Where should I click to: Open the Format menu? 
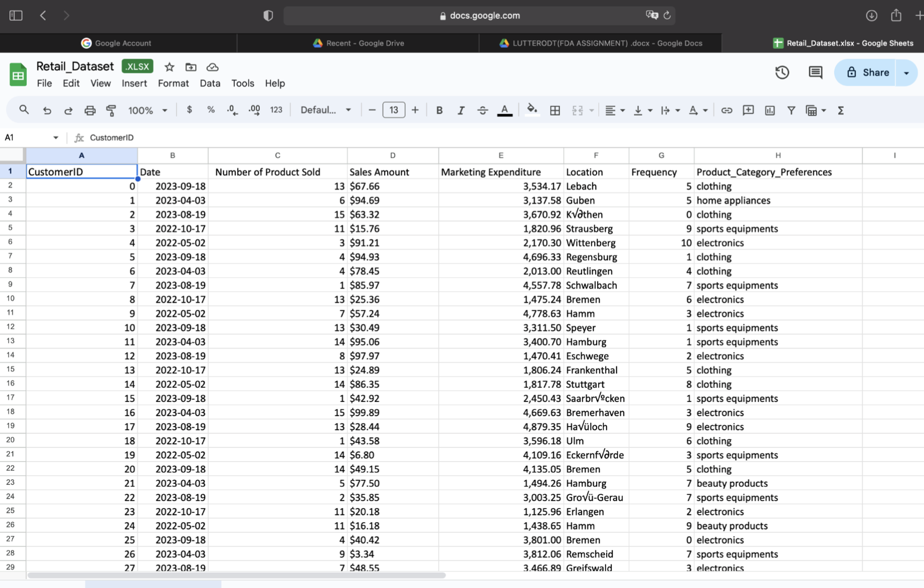[x=173, y=83]
